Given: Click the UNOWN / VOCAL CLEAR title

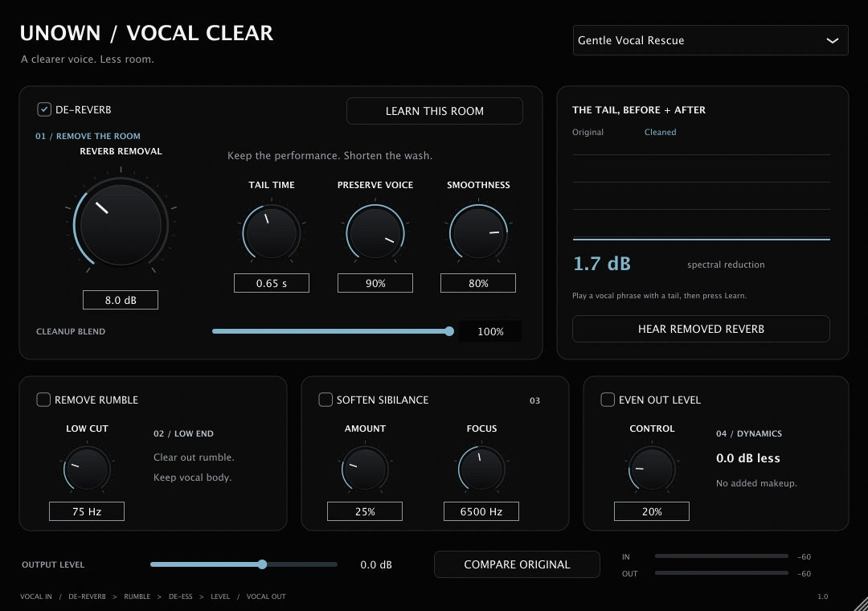Looking at the screenshot, I should (147, 33).
